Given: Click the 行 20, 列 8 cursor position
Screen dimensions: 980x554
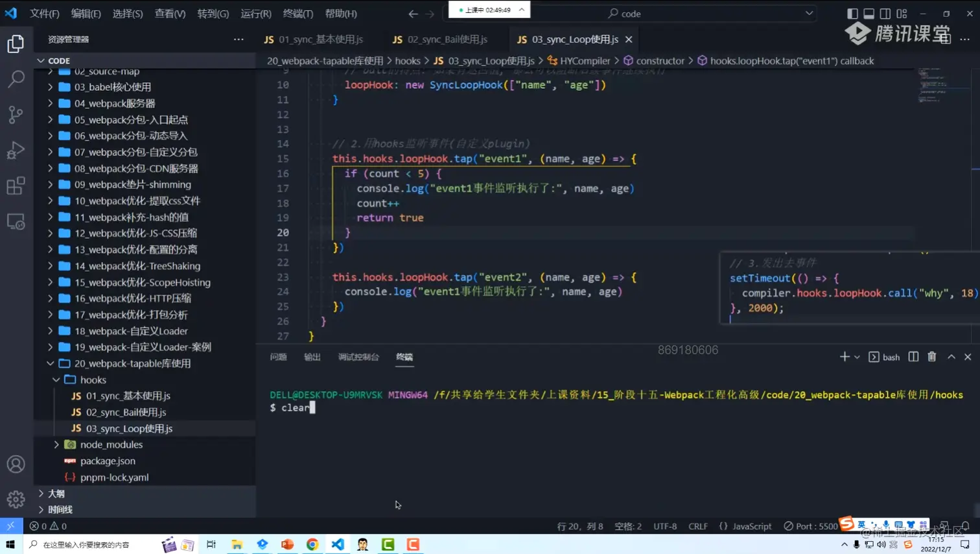Looking at the screenshot, I should click(x=580, y=526).
